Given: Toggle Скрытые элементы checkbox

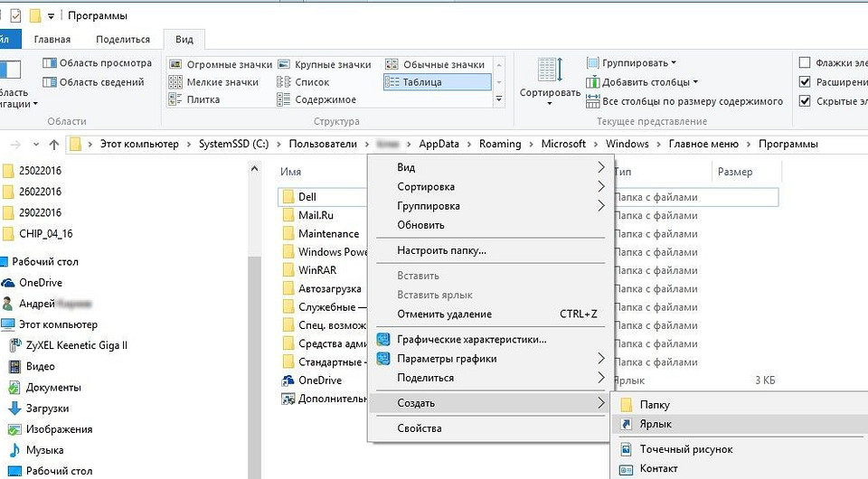Looking at the screenshot, I should pyautogui.click(x=805, y=101).
